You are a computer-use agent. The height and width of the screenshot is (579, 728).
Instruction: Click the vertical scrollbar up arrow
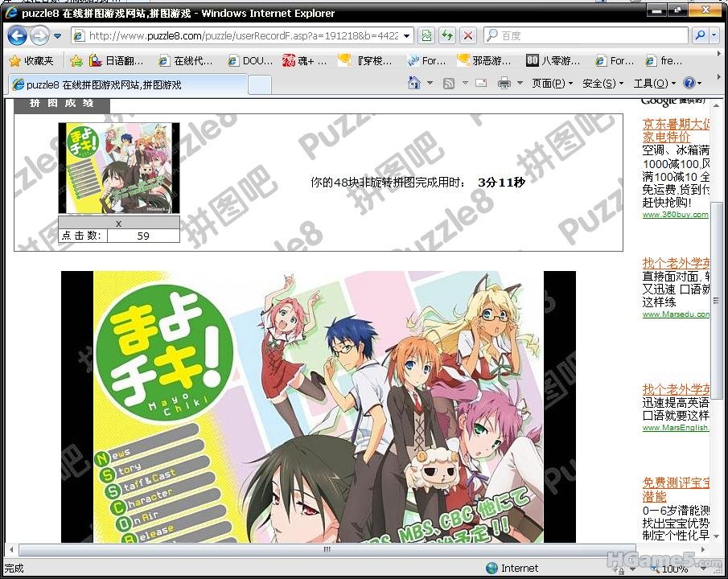coord(717,105)
